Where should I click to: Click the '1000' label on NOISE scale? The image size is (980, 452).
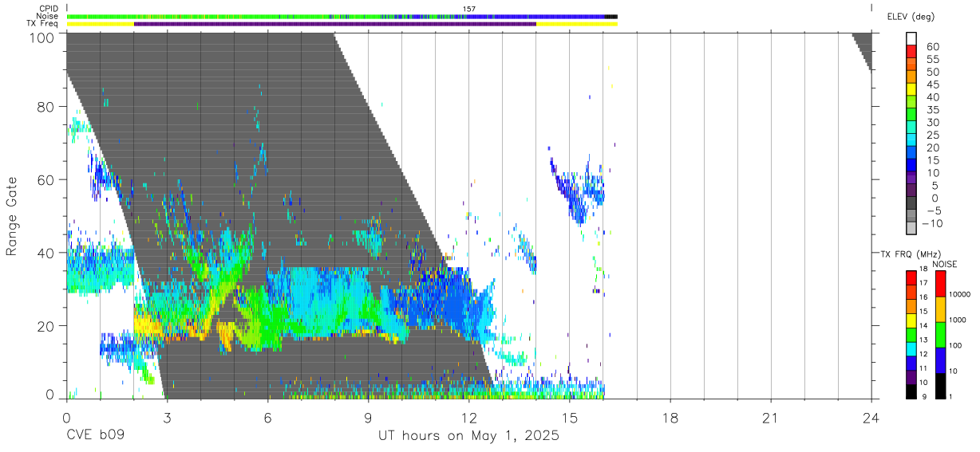point(959,320)
